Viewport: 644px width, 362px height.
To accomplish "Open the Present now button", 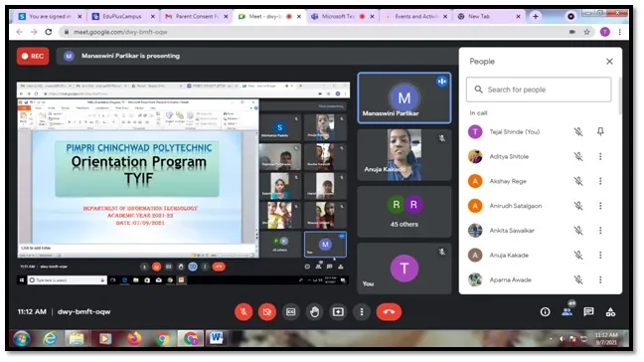I will 338,312.
